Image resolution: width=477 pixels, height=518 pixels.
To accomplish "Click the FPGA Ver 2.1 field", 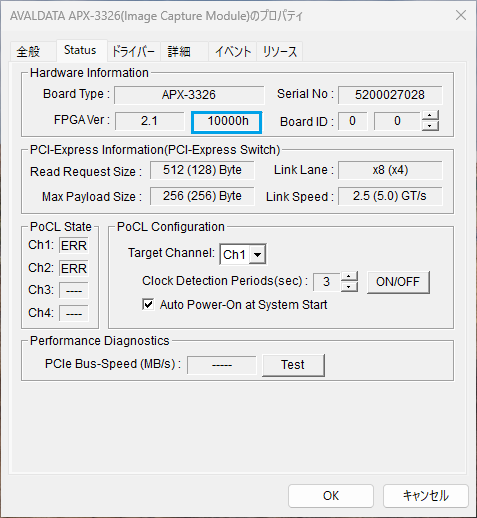I will tap(150, 121).
